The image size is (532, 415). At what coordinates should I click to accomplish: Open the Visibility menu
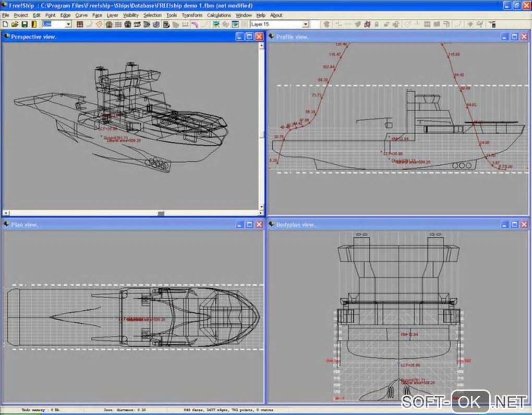tap(130, 15)
